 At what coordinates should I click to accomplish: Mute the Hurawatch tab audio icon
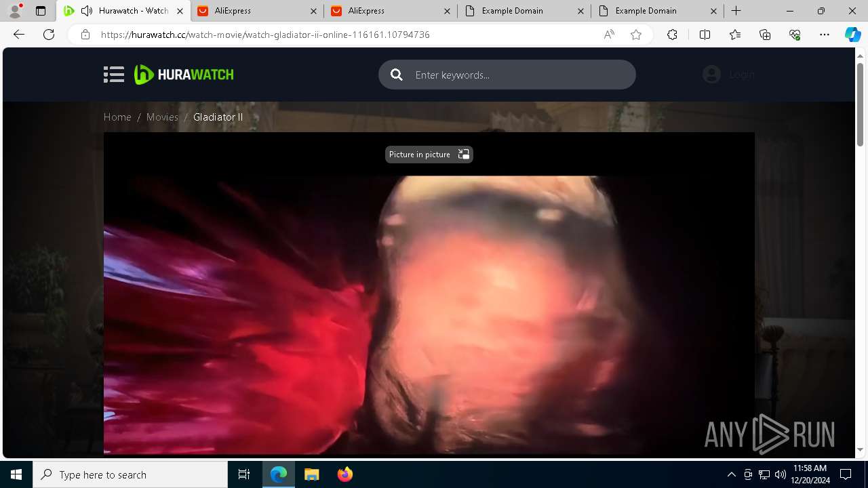click(x=86, y=11)
